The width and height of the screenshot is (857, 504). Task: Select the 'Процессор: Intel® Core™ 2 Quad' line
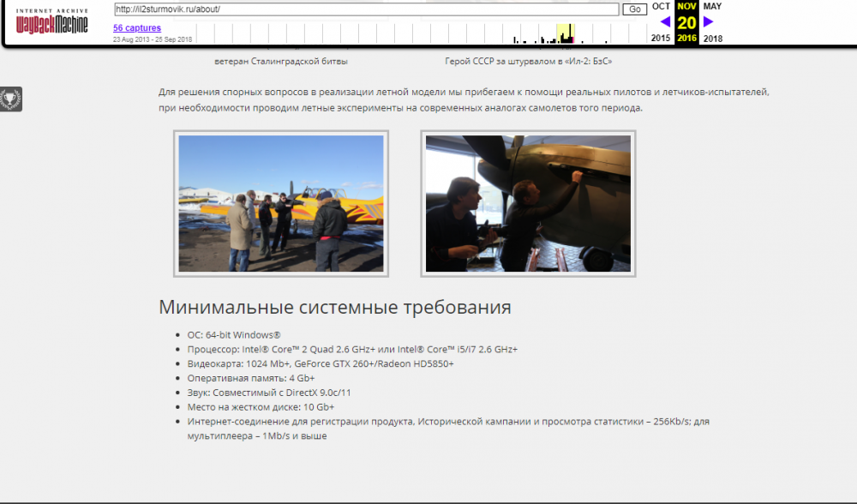coord(352,349)
